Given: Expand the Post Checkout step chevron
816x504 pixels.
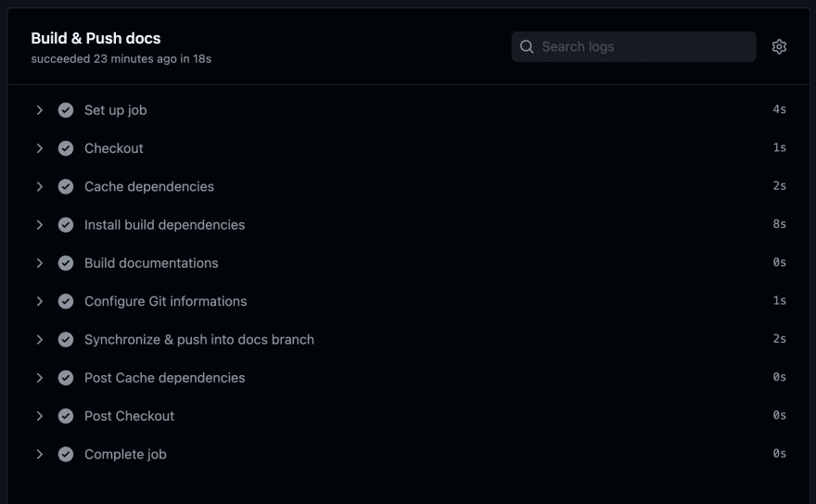Looking at the screenshot, I should click(x=40, y=416).
